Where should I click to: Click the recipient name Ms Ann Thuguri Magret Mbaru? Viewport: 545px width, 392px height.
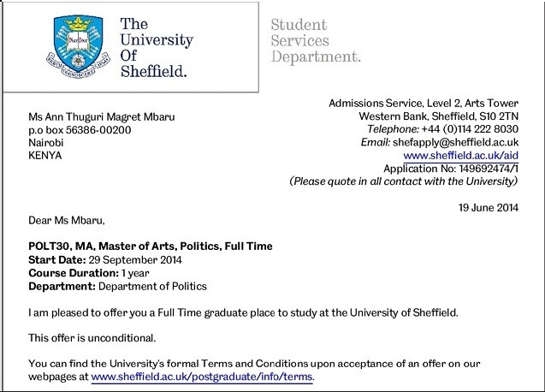coord(104,116)
